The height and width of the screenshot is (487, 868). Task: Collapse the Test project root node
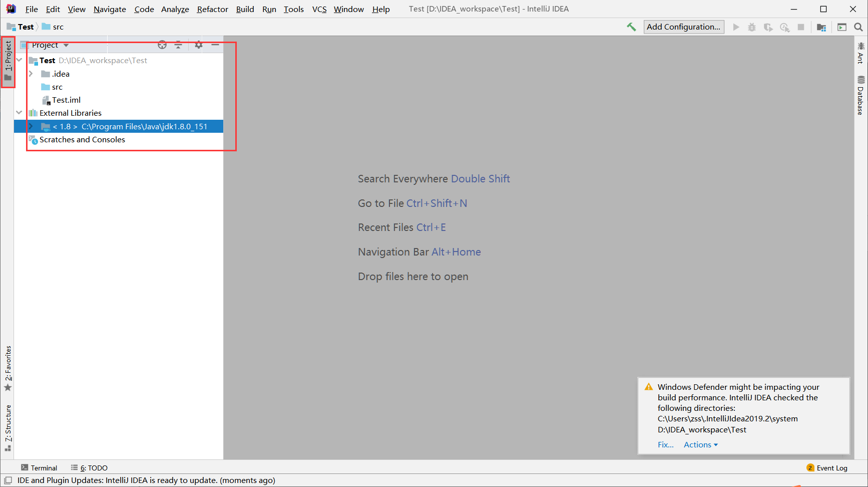pos(20,60)
